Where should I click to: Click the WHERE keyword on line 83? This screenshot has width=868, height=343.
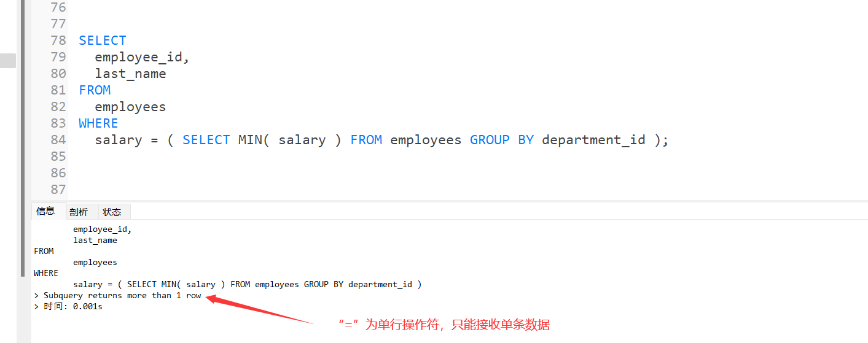[x=98, y=123]
